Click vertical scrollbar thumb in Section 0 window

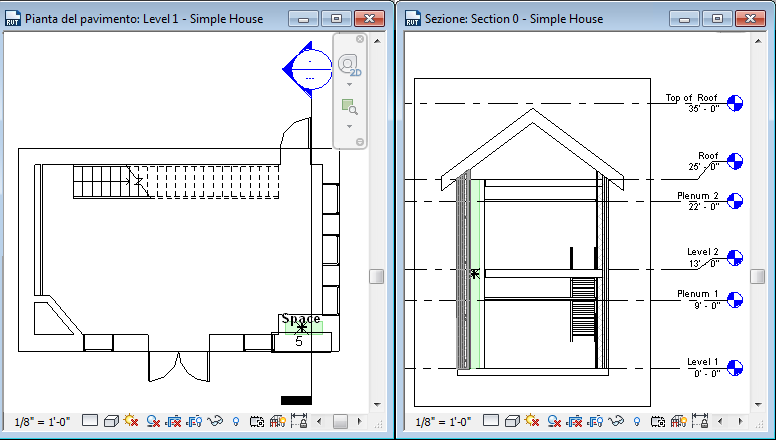[x=758, y=276]
